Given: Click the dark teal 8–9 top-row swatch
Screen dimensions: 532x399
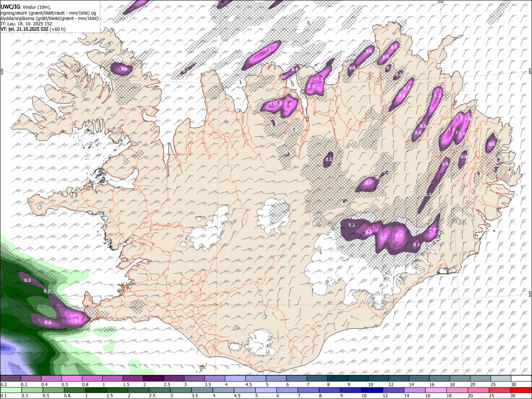Looking at the screenshot, I should [x=337, y=379].
